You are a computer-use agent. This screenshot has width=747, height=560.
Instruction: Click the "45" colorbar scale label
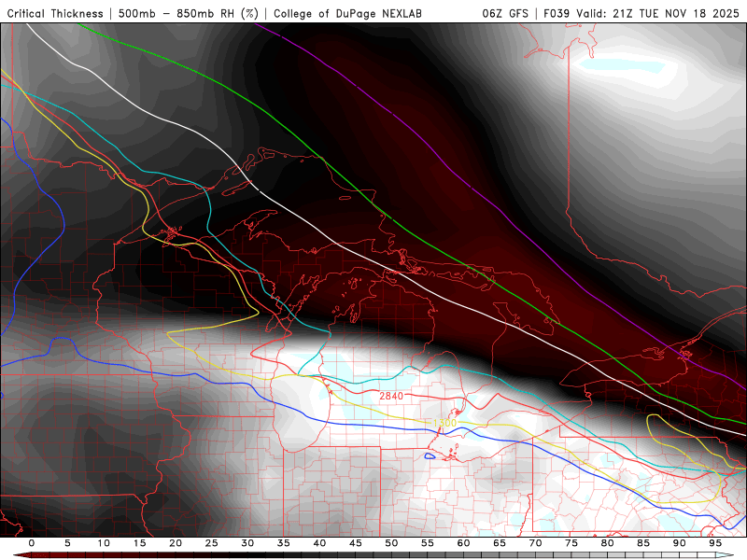[356, 543]
